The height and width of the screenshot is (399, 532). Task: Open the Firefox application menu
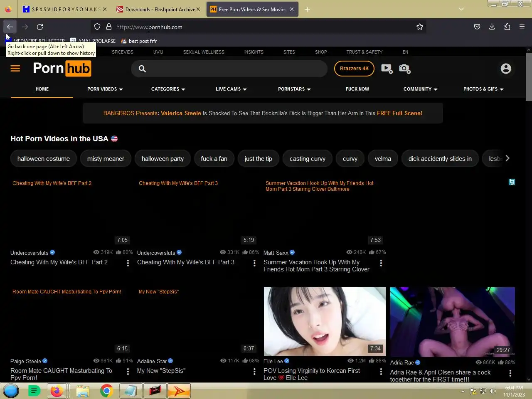(522, 27)
